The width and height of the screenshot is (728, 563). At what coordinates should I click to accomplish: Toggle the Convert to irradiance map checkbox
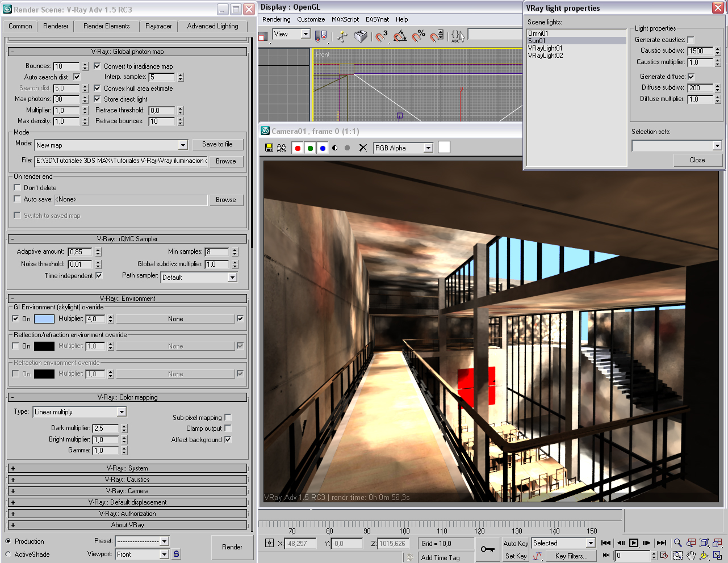tap(97, 66)
